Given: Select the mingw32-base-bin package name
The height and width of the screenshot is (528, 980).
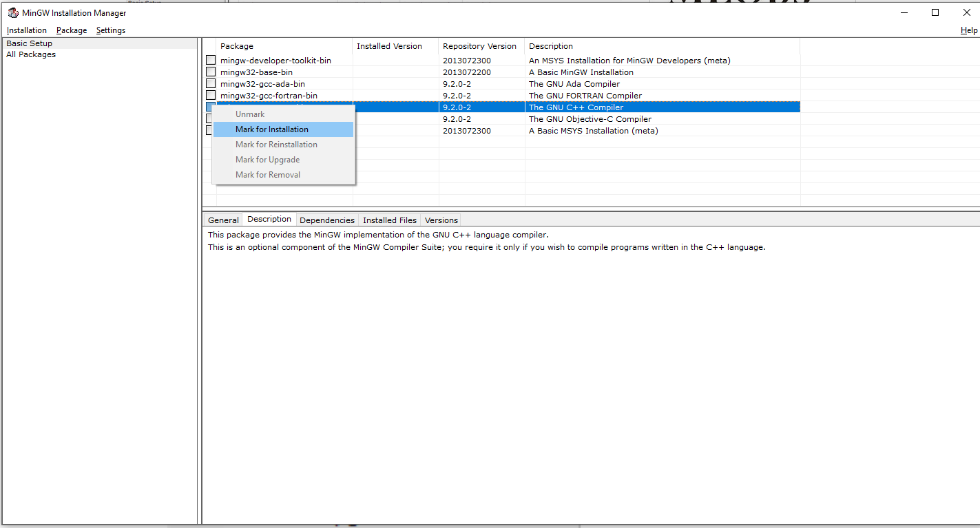Looking at the screenshot, I should (x=256, y=72).
